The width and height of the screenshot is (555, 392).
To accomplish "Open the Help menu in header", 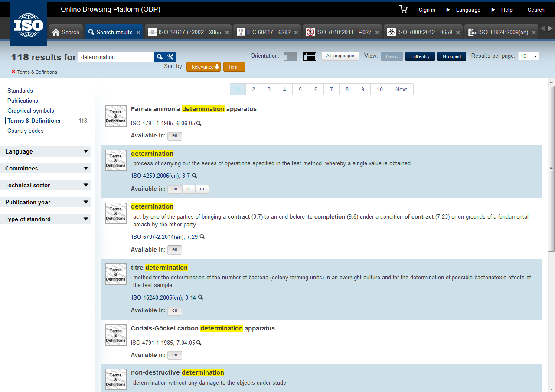I will 506,10.
